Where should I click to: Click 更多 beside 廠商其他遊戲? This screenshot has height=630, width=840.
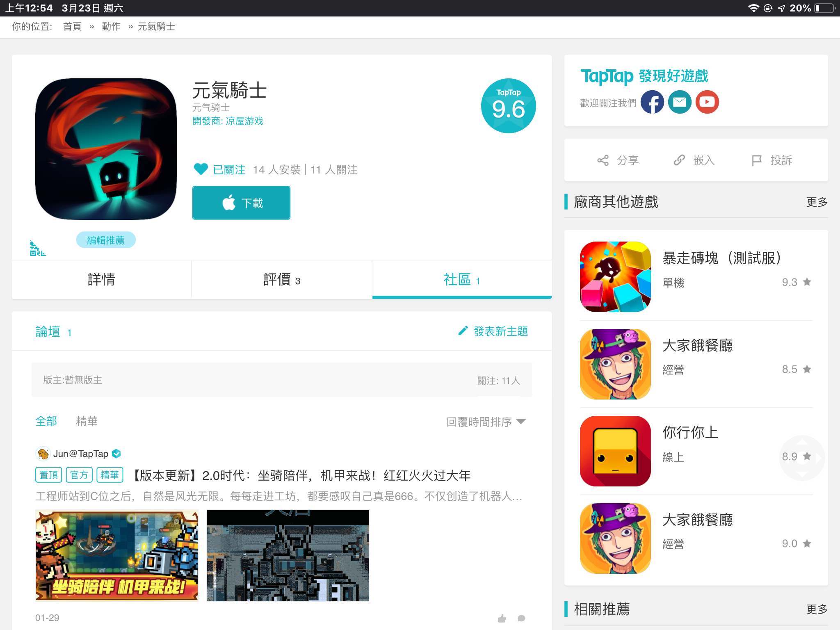coord(817,202)
